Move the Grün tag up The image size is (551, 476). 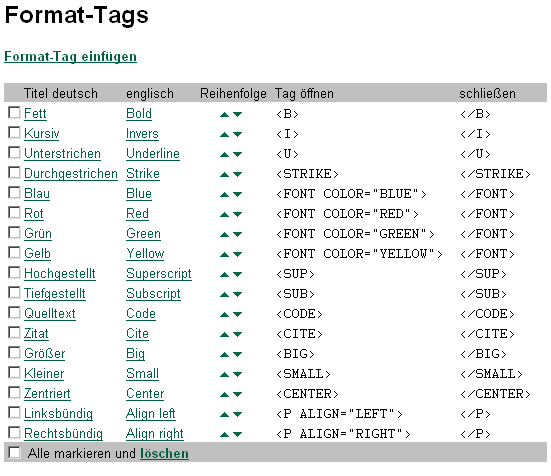224,235
